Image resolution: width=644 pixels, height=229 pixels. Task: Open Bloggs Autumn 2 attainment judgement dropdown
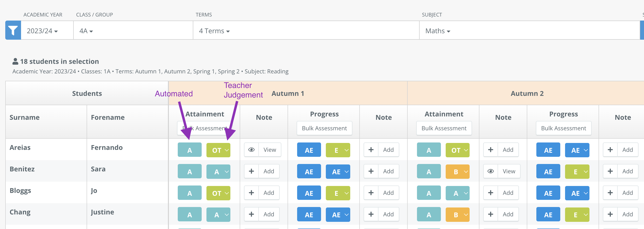tap(457, 193)
